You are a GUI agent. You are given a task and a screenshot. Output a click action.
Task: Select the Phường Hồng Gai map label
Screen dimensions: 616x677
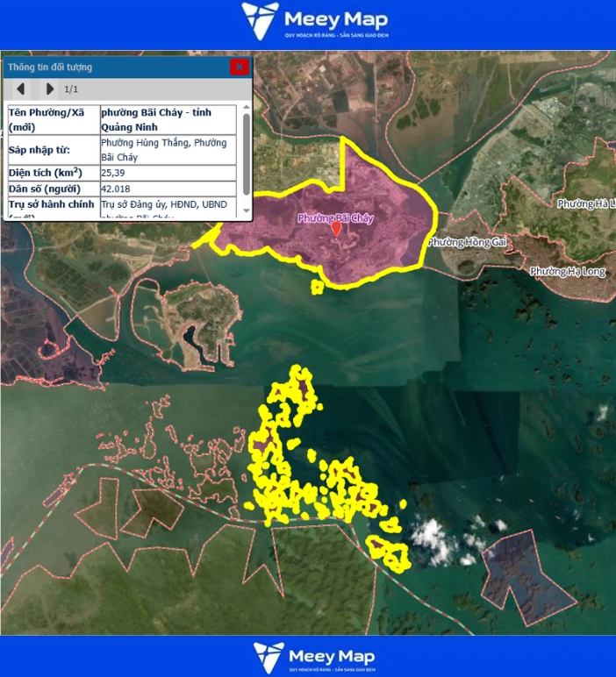pyautogui.click(x=462, y=242)
